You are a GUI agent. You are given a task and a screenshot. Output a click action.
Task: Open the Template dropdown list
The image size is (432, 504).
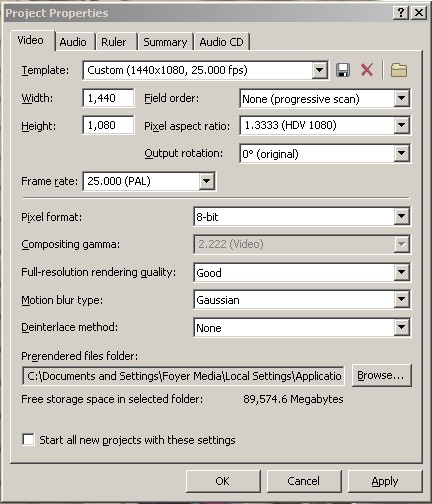(x=319, y=70)
